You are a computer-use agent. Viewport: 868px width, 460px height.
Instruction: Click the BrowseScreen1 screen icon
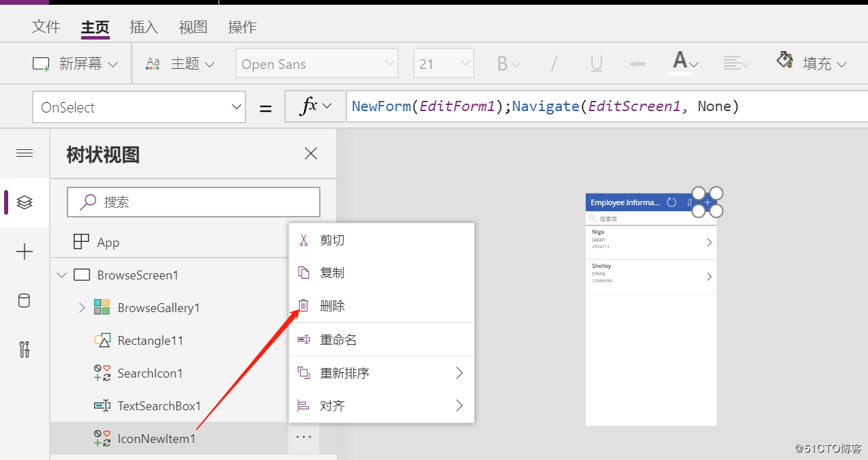[x=82, y=275]
